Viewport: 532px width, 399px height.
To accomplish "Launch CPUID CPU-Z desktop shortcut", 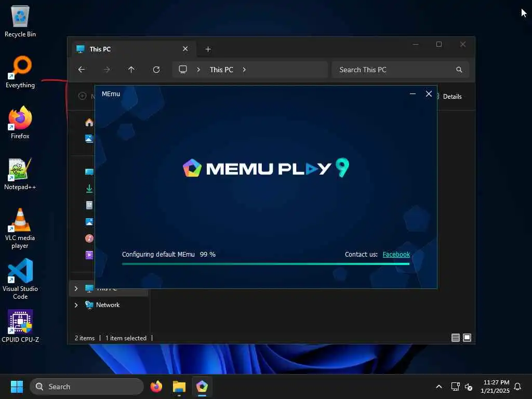I will click(x=20, y=326).
